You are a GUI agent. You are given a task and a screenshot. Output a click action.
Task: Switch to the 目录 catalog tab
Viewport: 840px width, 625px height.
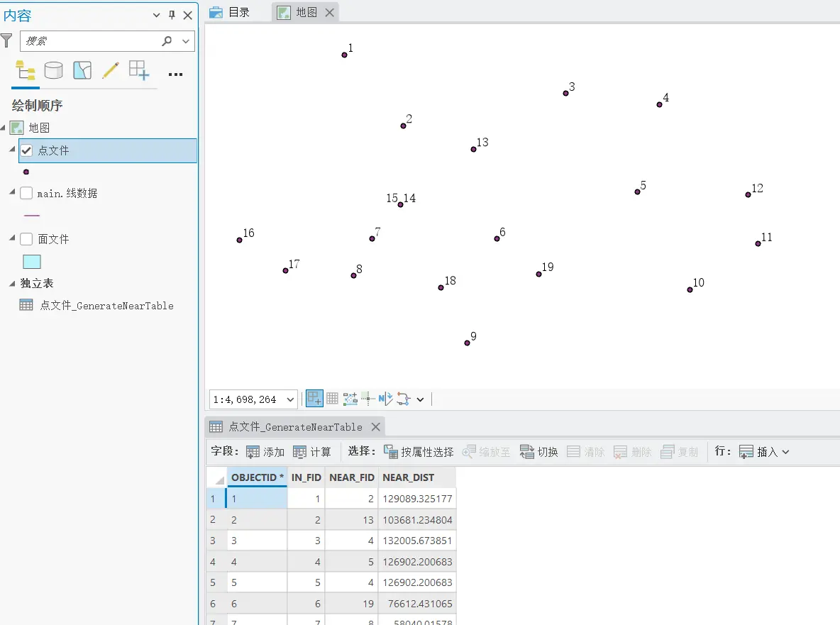230,12
